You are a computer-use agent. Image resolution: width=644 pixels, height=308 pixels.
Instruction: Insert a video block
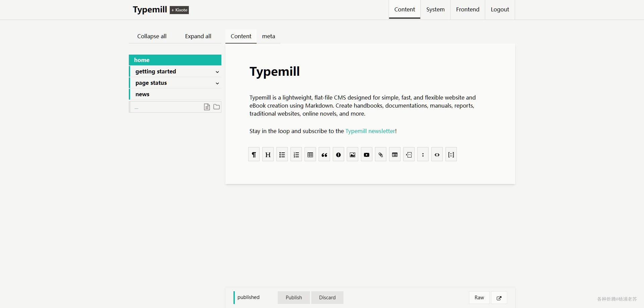click(367, 155)
